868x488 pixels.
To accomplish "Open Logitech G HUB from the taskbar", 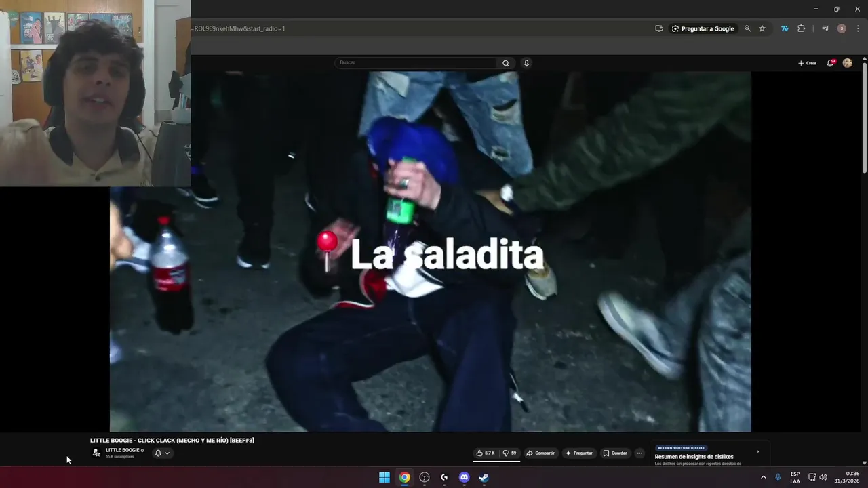I will 444,477.
